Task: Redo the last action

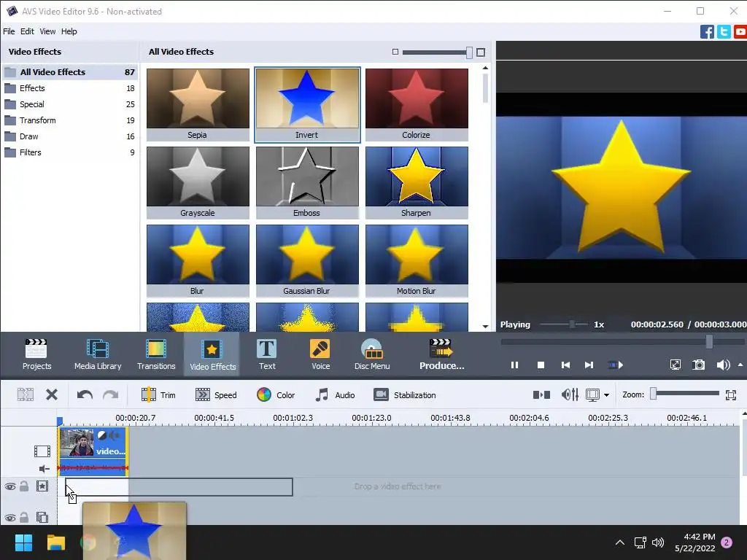Action: [111, 394]
